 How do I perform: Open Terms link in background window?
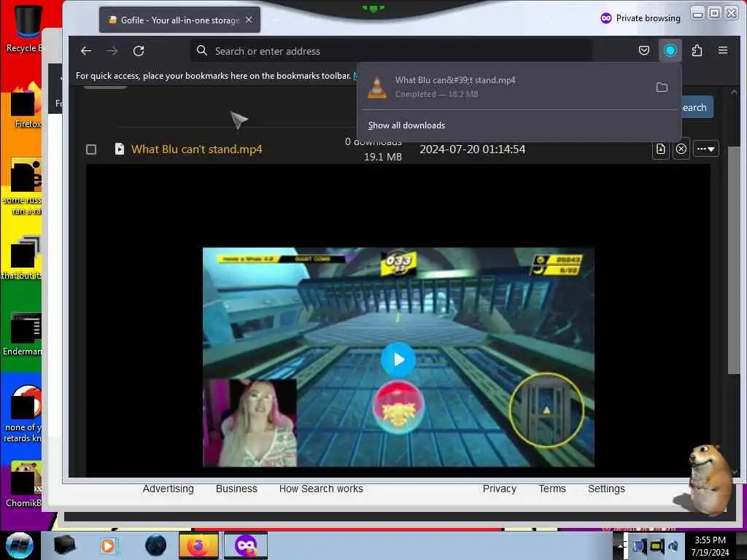pyautogui.click(x=552, y=489)
